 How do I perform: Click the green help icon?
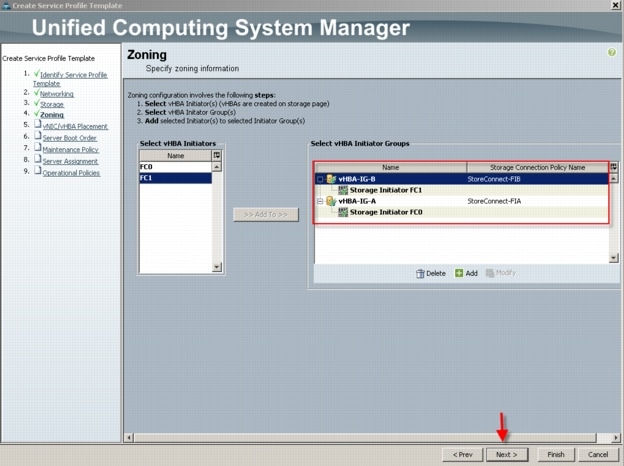click(612, 52)
